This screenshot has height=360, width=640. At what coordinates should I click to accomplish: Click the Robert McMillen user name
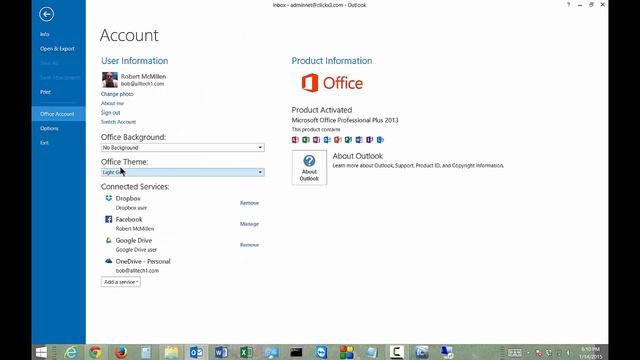click(x=143, y=76)
